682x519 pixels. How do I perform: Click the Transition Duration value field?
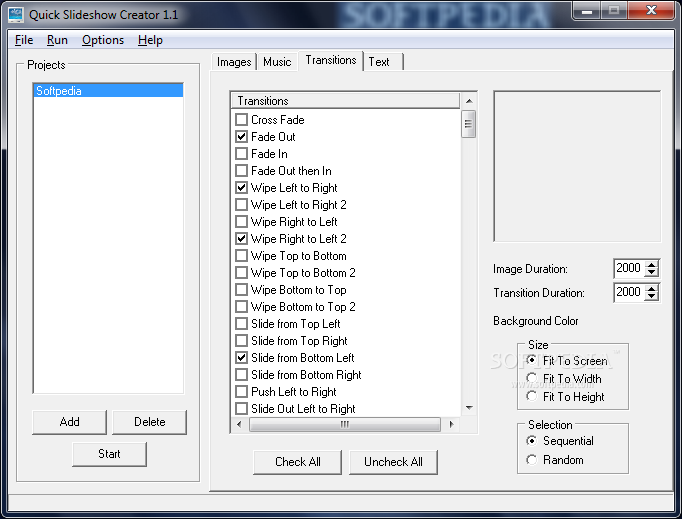629,292
